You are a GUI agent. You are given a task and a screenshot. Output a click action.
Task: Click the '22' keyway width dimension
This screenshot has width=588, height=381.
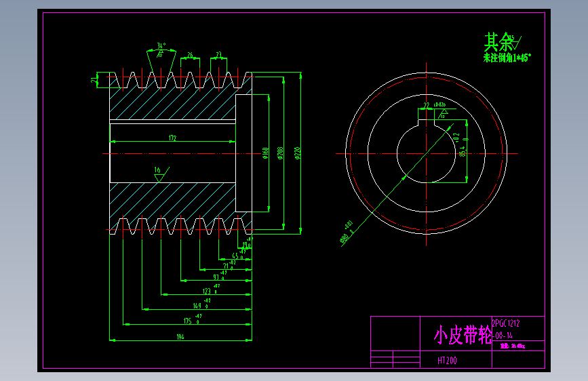[x=427, y=105]
